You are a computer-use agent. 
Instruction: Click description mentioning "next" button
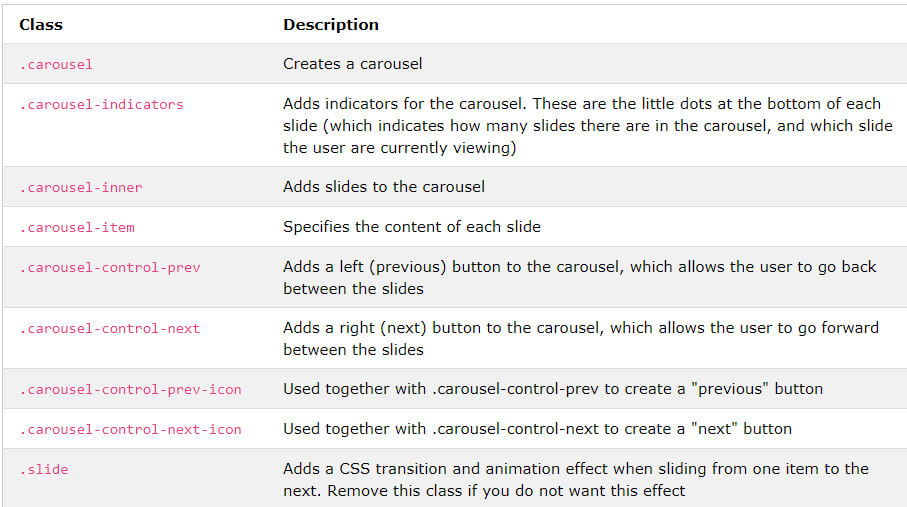click(x=537, y=428)
